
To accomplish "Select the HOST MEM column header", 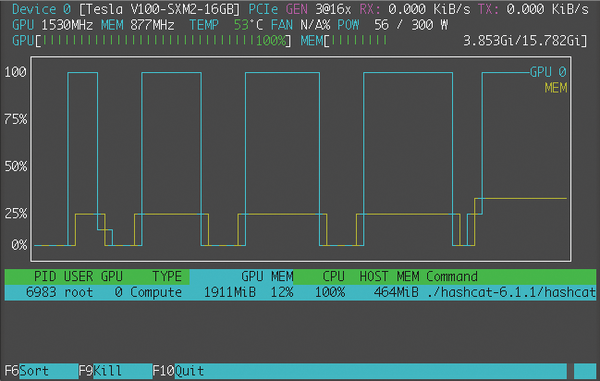I will [389, 277].
